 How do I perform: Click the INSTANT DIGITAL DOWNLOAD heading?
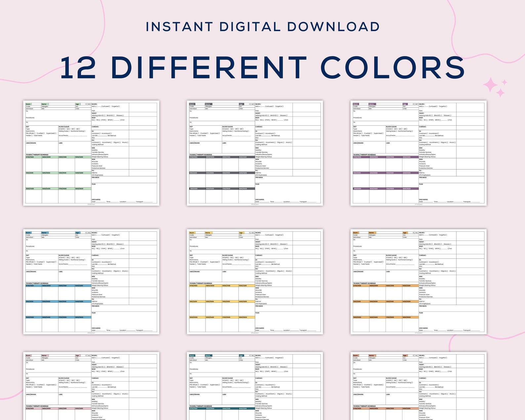pos(262,27)
